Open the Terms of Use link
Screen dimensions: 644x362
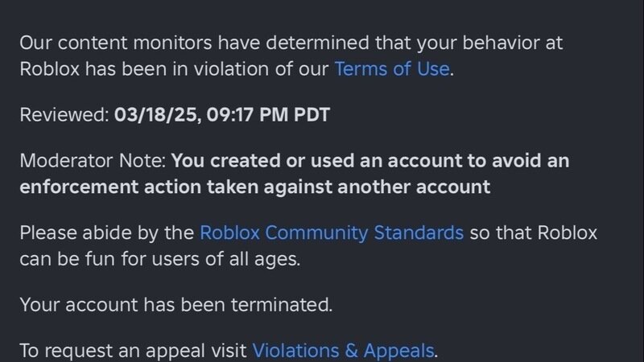click(391, 68)
